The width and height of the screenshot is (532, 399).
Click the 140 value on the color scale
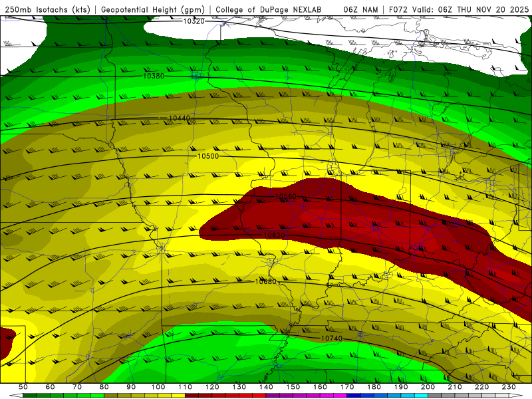tap(266, 387)
